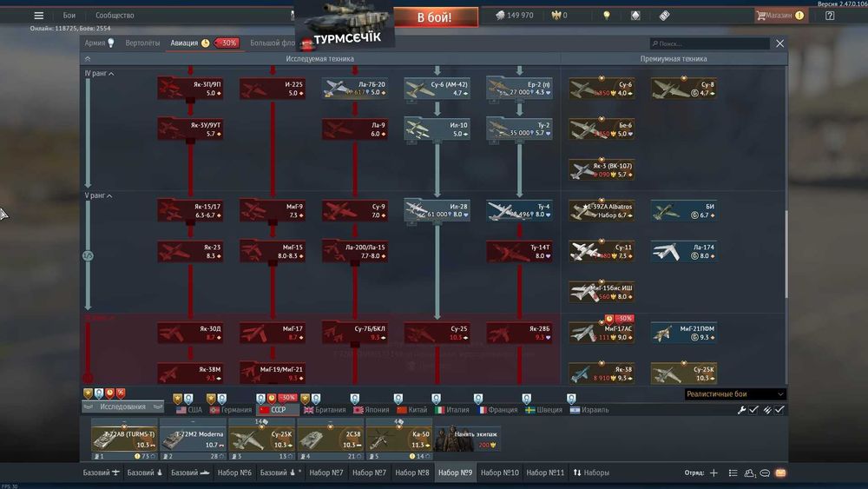Select discounted МиГ-17АС premium card
Screen dimensions: 868x489
point(602,333)
